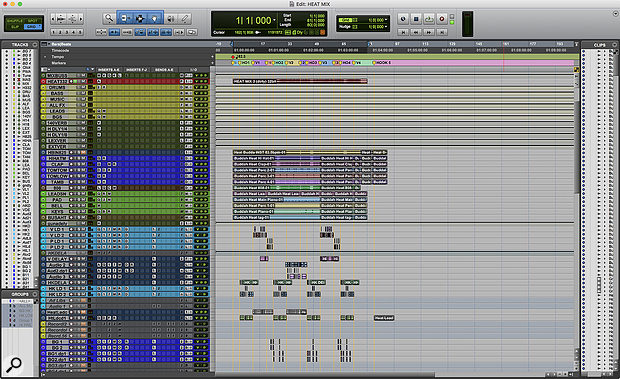The height and width of the screenshot is (379, 620).
Task: Click the Fast Forward button
Action: coord(429,32)
